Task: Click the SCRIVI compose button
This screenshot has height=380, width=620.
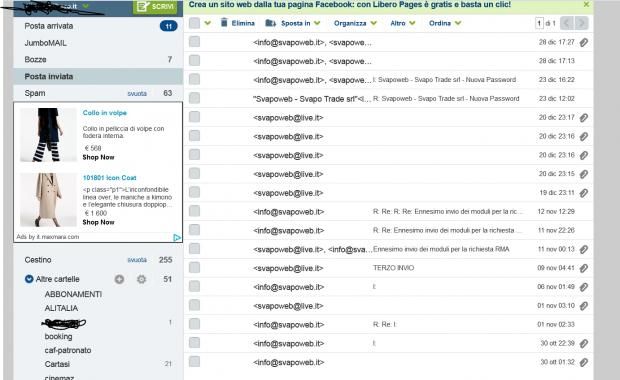Action: (155, 7)
